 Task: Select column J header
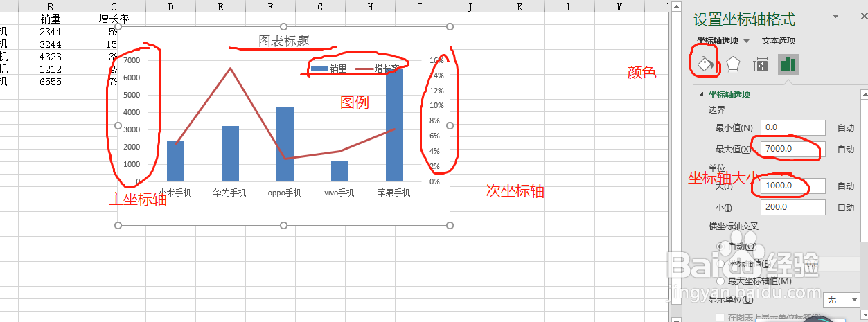point(469,6)
